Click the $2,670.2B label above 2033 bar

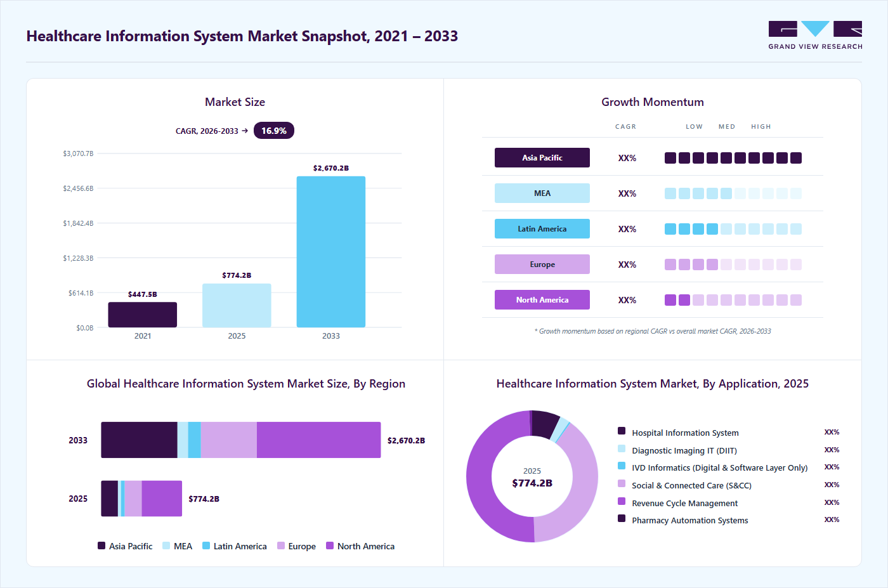pyautogui.click(x=331, y=168)
